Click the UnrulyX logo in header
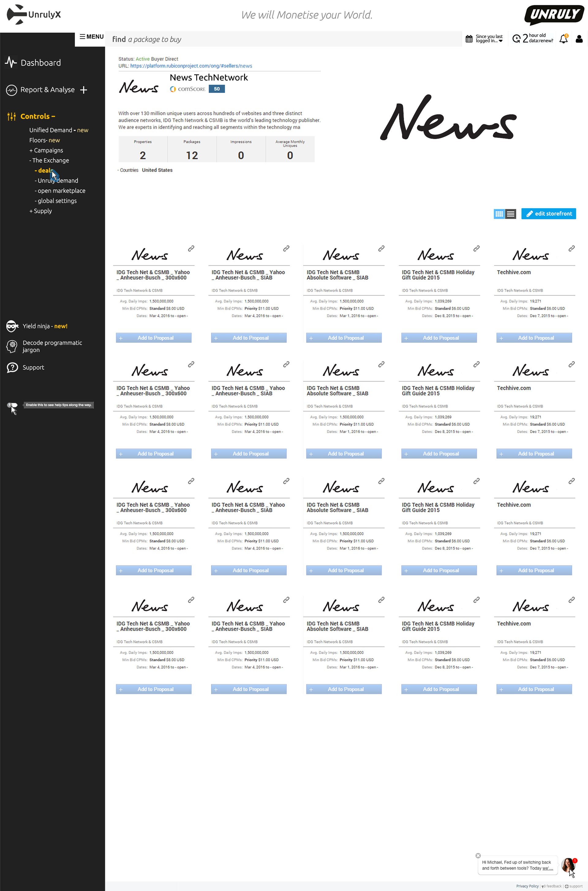This screenshot has width=588, height=891. pos(34,15)
